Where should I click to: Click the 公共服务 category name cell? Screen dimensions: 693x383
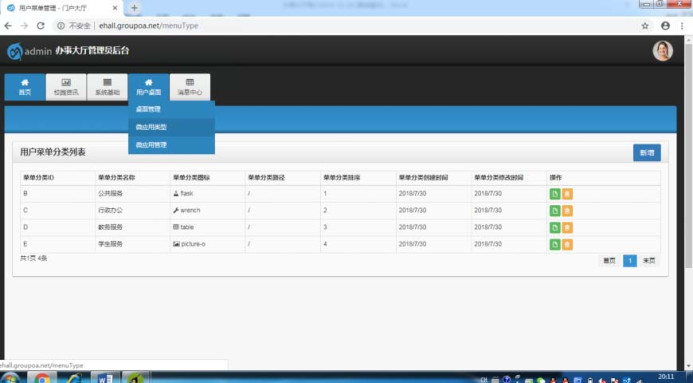[x=110, y=193]
